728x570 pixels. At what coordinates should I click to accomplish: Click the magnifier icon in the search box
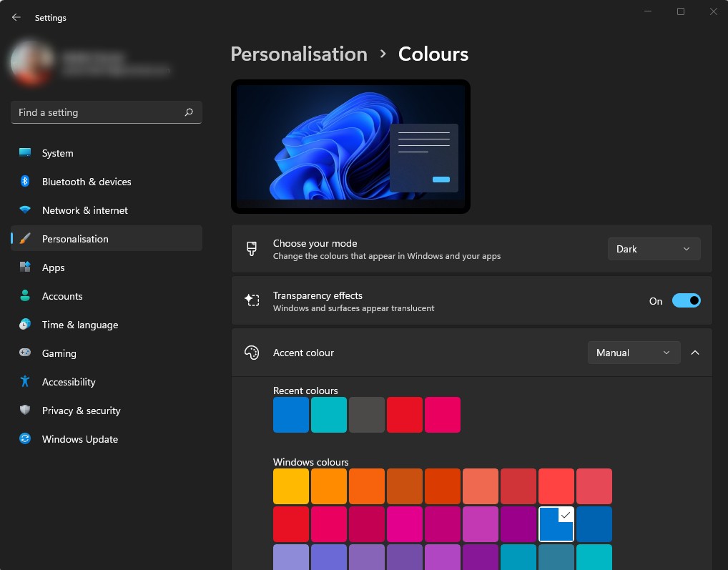pos(189,112)
